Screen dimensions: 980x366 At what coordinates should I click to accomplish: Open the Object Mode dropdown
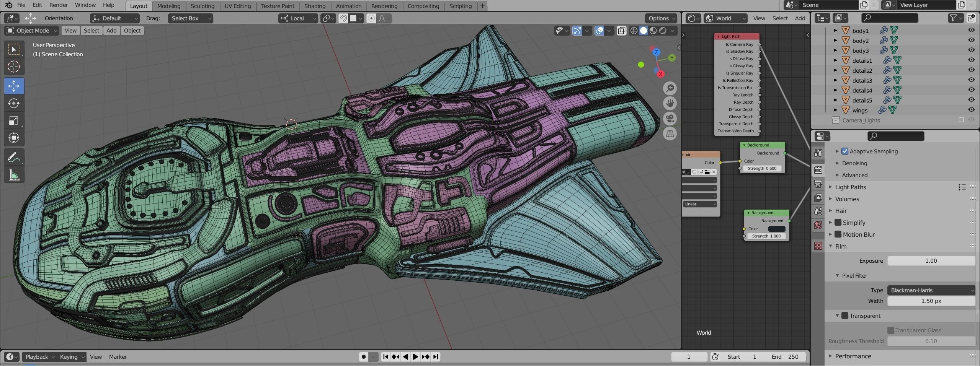click(x=32, y=31)
